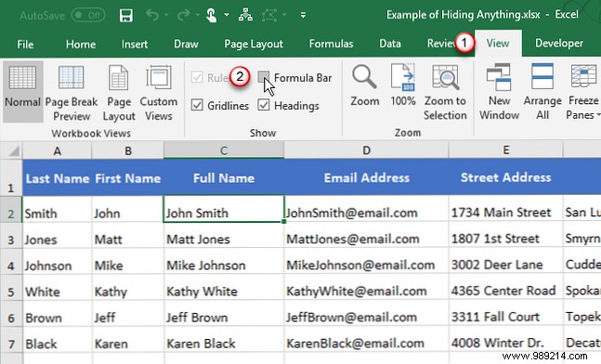
Task: Open the Developer tab
Action: point(559,44)
